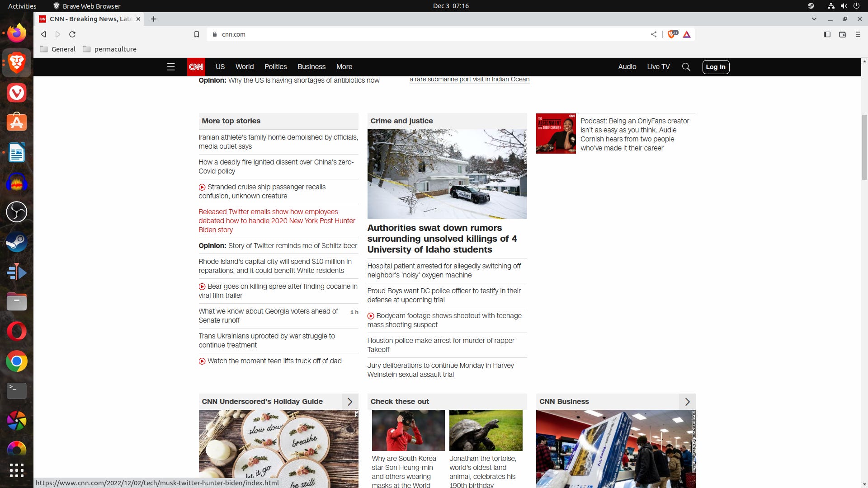The height and width of the screenshot is (488, 868).
Task: Click the Log In button
Action: click(716, 67)
